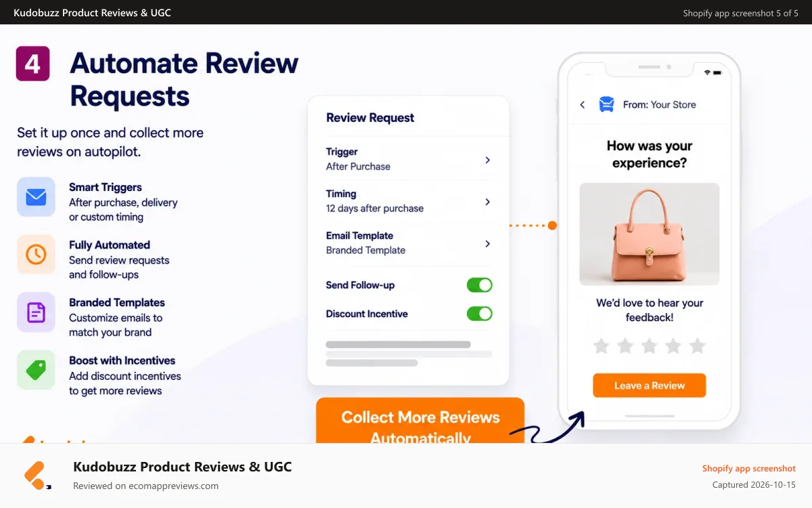Click the 'Branded Templates' feature title
The height and width of the screenshot is (508, 812).
coord(117,303)
